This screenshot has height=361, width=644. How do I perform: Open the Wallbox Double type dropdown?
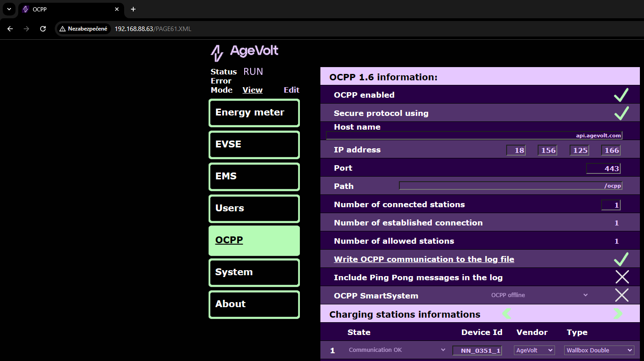click(599, 350)
